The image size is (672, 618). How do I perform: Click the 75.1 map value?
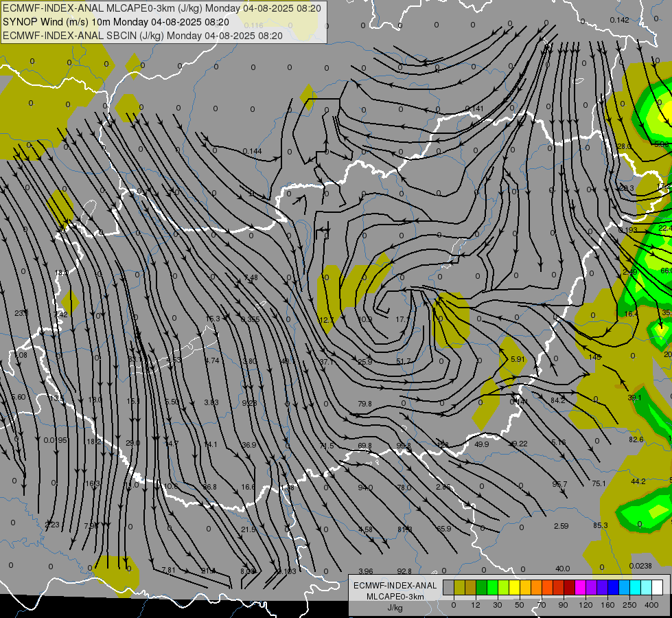click(x=599, y=483)
